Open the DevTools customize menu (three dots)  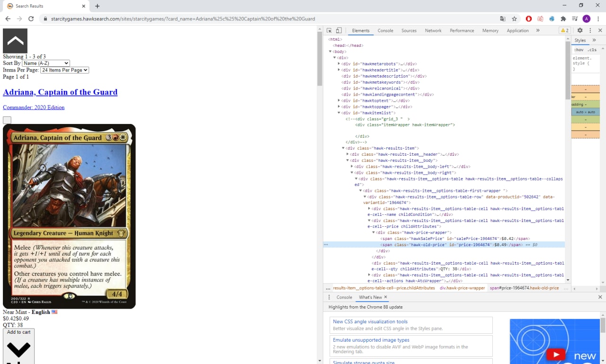(x=590, y=30)
